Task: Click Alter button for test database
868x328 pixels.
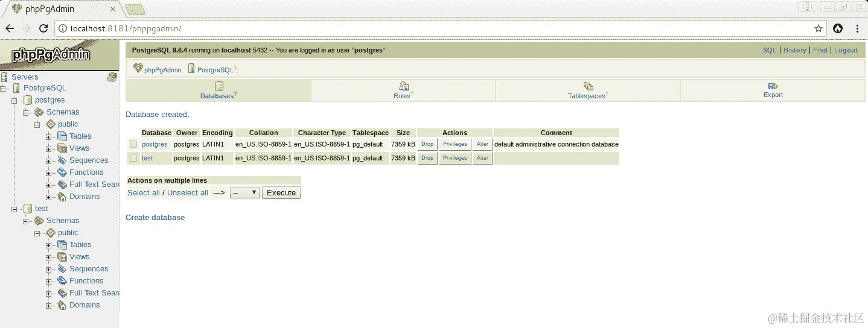Action: click(x=483, y=158)
